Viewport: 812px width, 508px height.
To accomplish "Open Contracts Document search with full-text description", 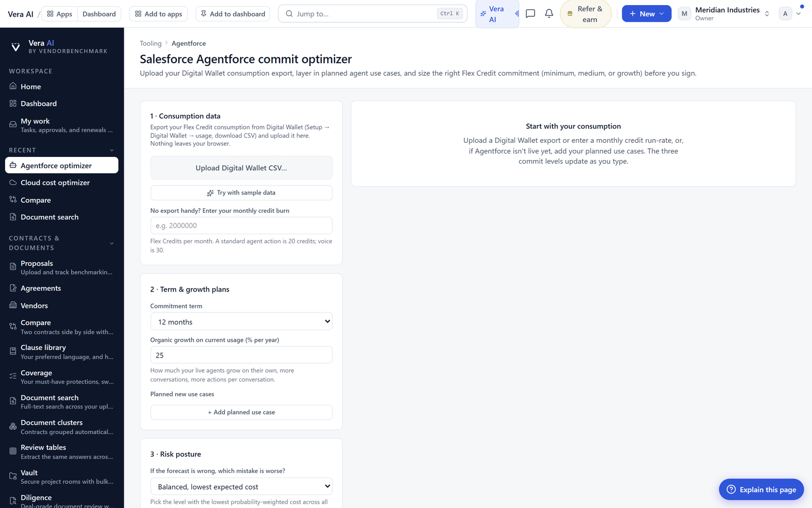I will coord(62,402).
